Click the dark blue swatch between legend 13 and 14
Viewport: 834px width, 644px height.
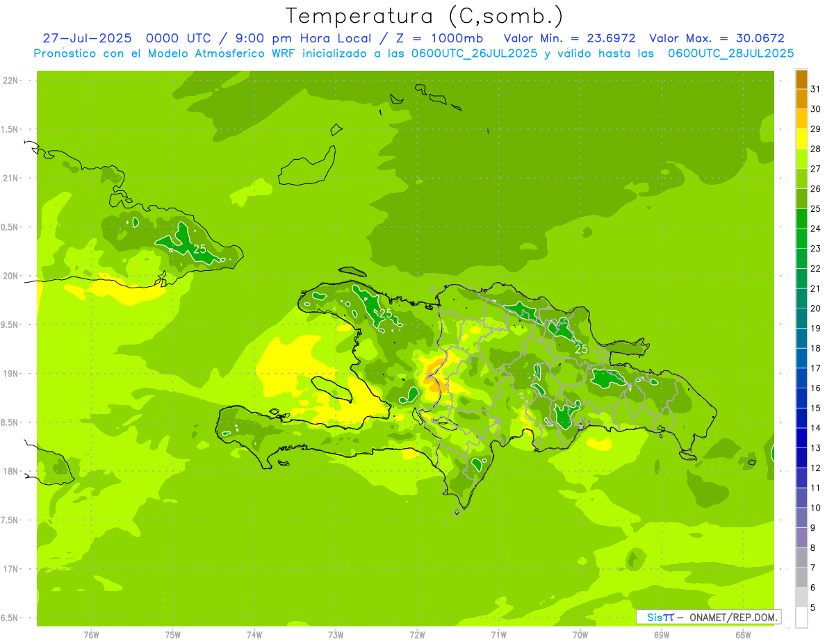point(801,438)
